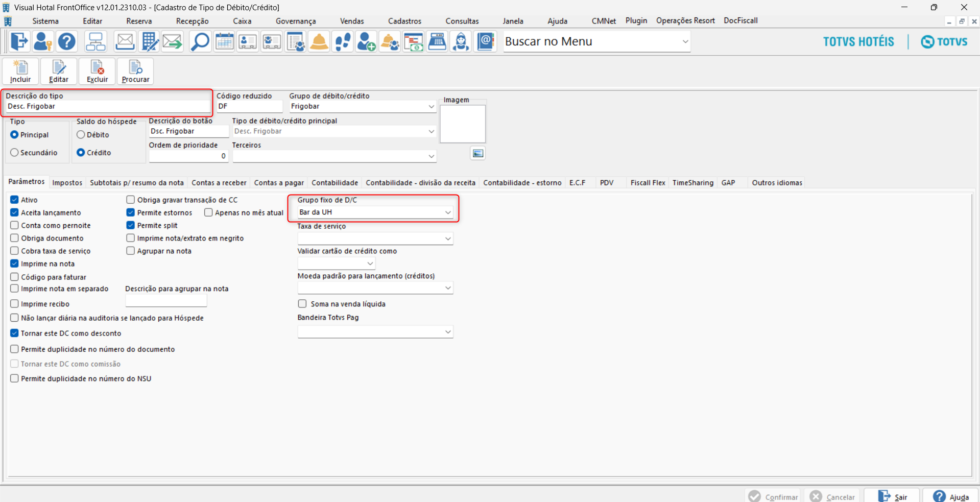
Task: Click the magnifying glass search icon
Action: pos(200,41)
